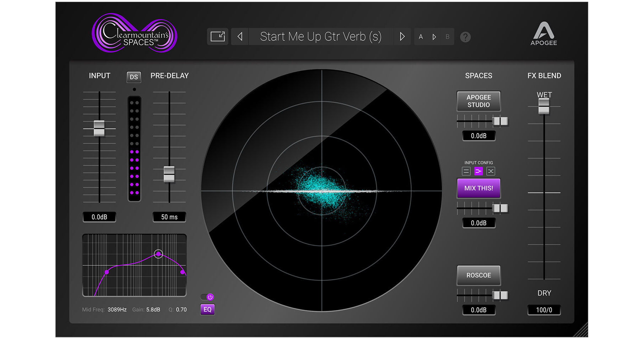Click the EQ high-cut node
Viewport: 644px width, 338px height.
(183, 272)
